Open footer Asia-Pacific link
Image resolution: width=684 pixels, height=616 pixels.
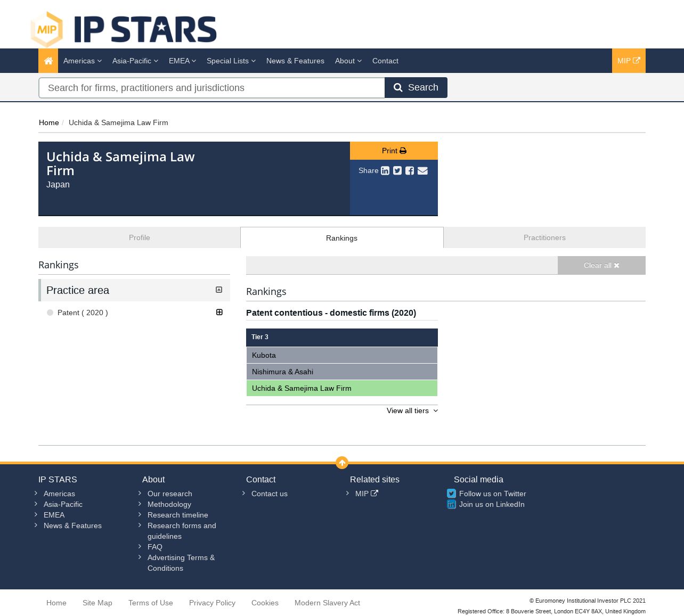pyautogui.click(x=63, y=504)
